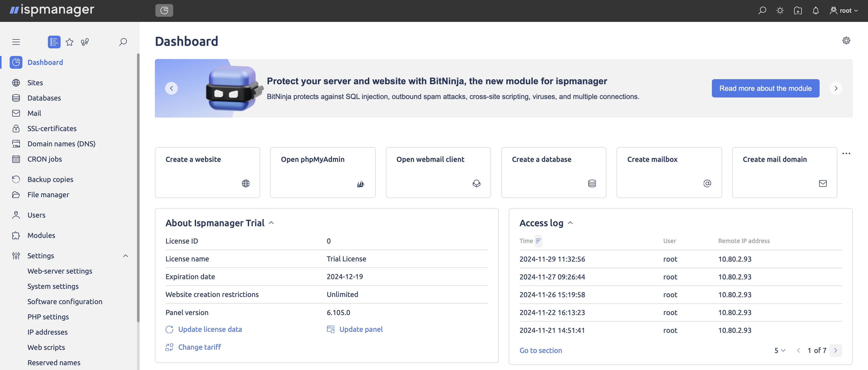Click Create a website card
868x370 pixels.
pos(207,172)
